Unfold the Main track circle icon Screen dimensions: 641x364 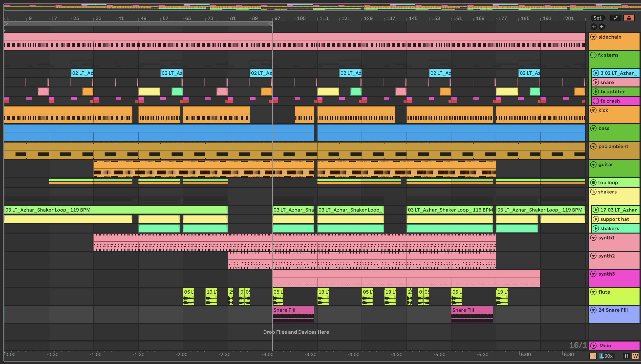[593, 345]
